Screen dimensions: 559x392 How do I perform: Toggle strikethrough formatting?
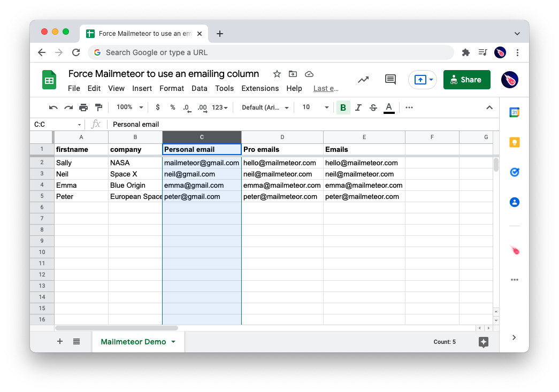(373, 107)
